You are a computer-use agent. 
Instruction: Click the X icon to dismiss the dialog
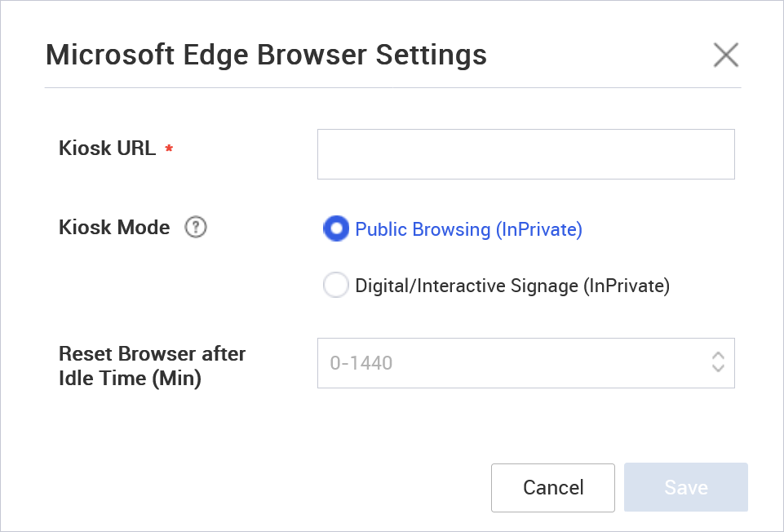725,55
